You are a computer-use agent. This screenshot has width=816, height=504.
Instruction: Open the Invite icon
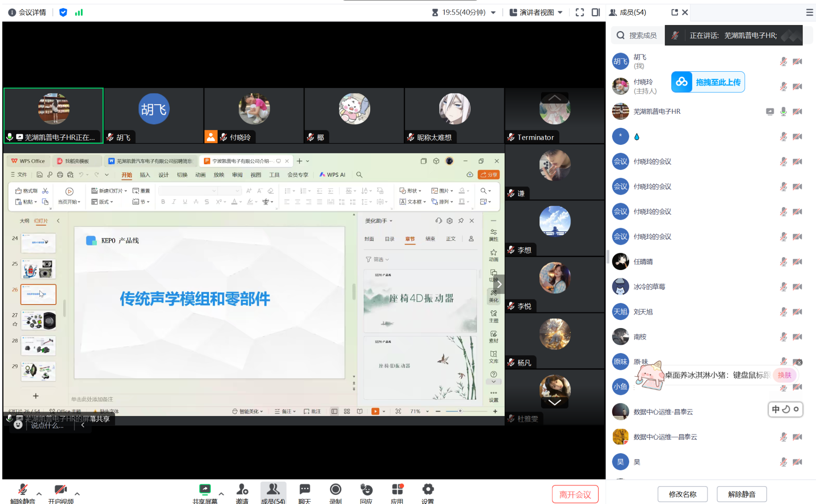pos(242,490)
